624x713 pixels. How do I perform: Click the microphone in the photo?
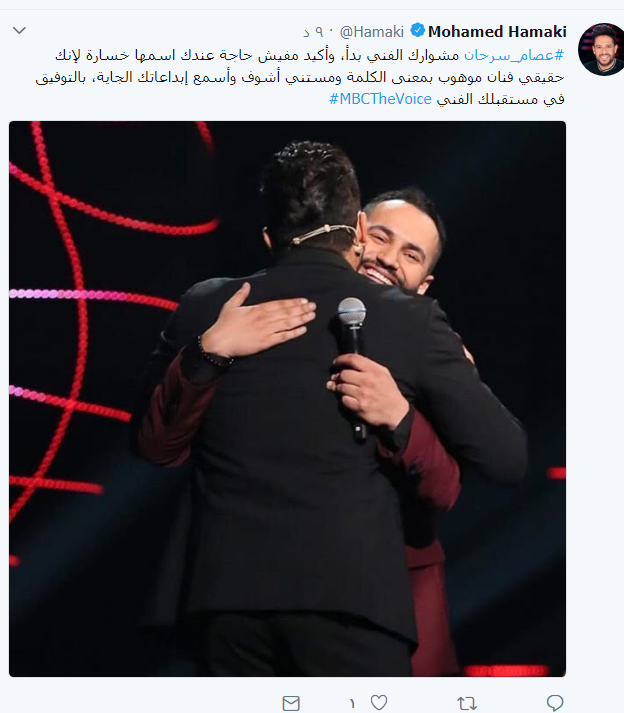[352, 368]
